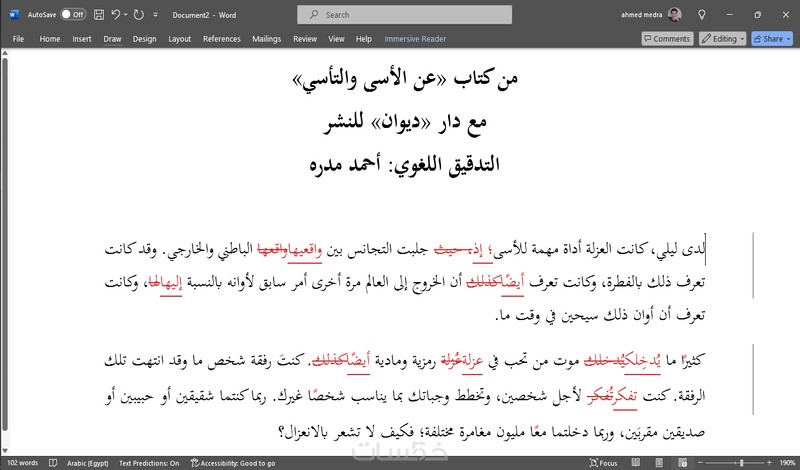Switch to Read Mode view icon
Viewport: 800px width, 470px height.
pyautogui.click(x=636, y=463)
